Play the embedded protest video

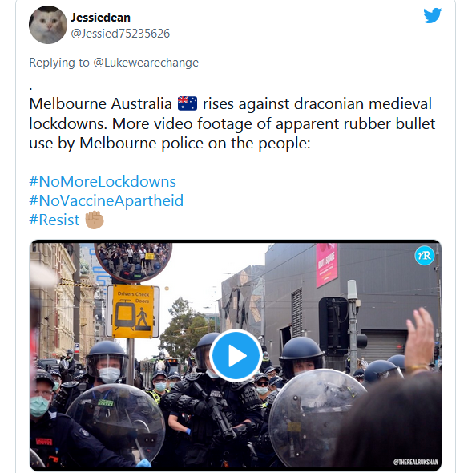pyautogui.click(x=236, y=355)
